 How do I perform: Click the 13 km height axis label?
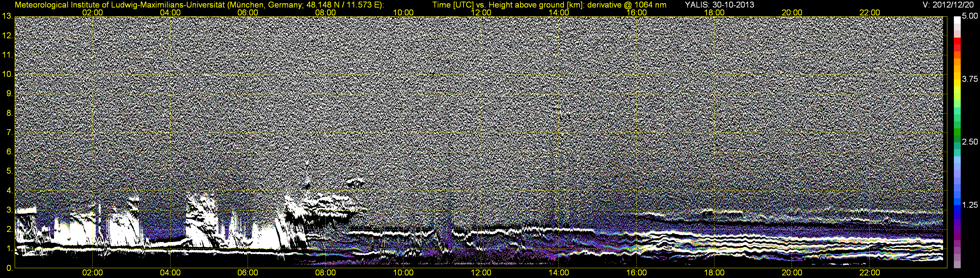tap(7, 16)
